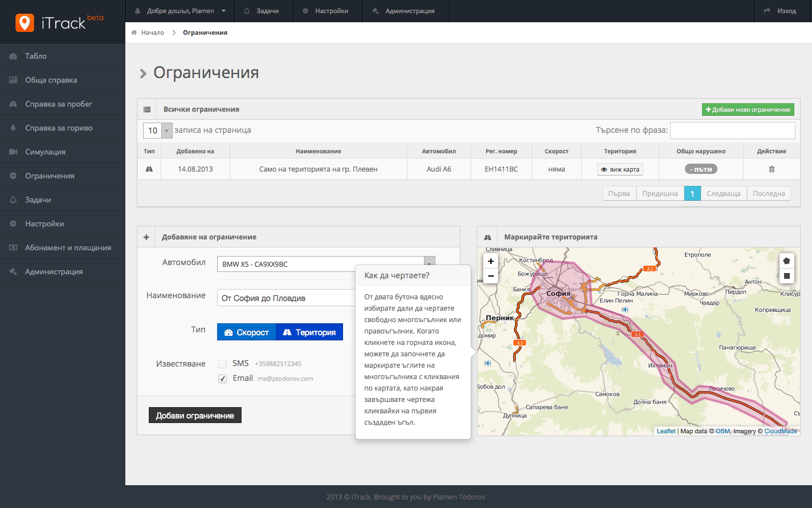The width and height of the screenshot is (812, 508).
Task: Click the Audi A6 table cell
Action: click(439, 169)
